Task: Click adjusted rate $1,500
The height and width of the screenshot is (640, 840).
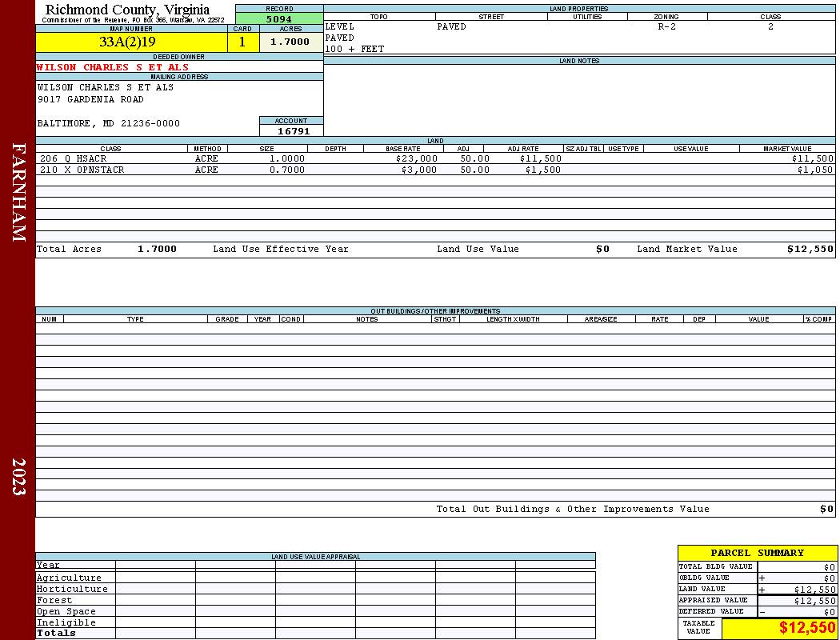Action: tap(543, 170)
